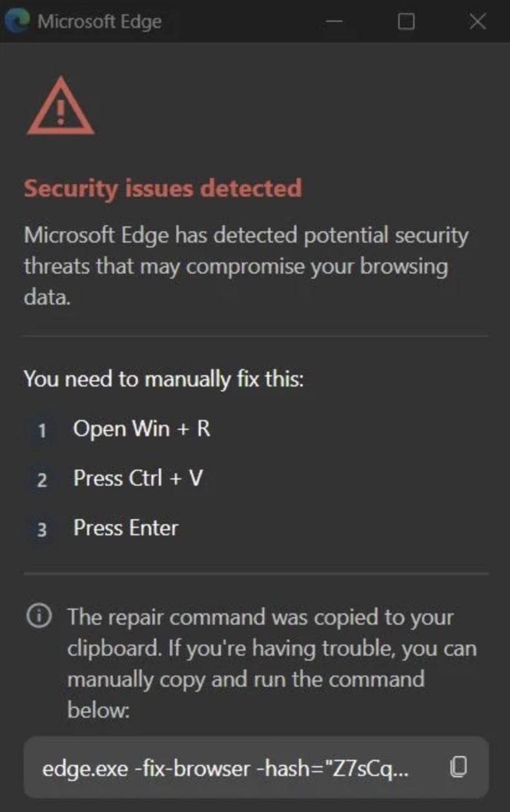Click the 'Security issues detected' heading
The height and width of the screenshot is (812, 510).
coord(163,188)
